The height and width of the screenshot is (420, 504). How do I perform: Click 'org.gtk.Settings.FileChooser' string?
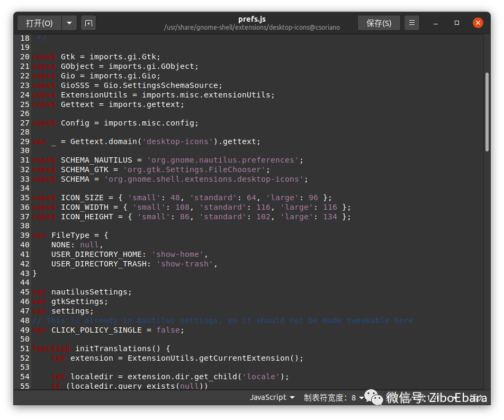click(x=194, y=169)
